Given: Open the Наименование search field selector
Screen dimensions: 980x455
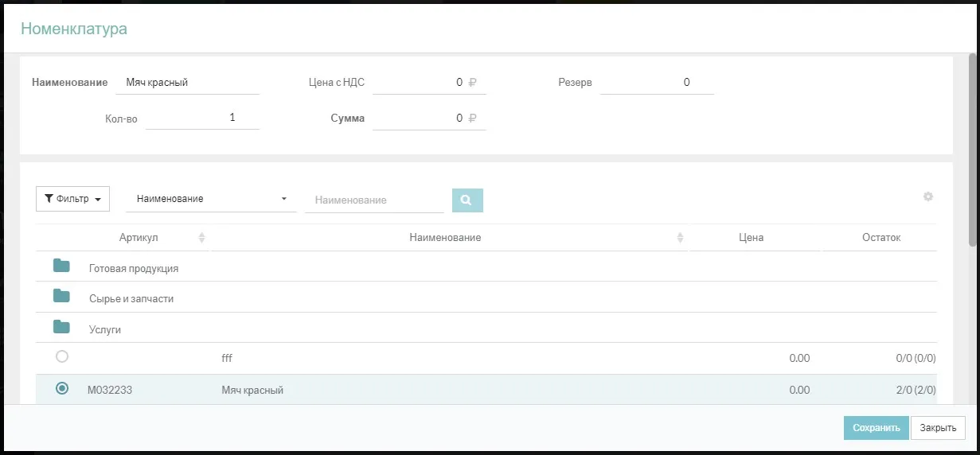Looking at the screenshot, I should [x=211, y=199].
